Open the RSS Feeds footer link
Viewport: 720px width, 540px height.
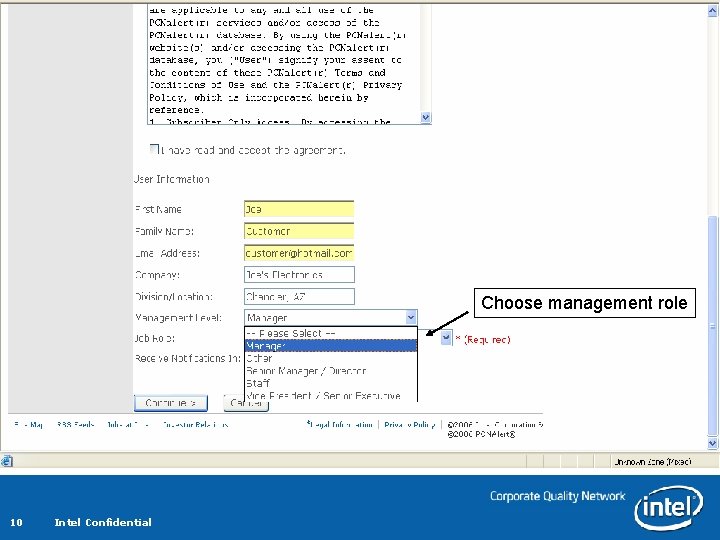[75, 425]
